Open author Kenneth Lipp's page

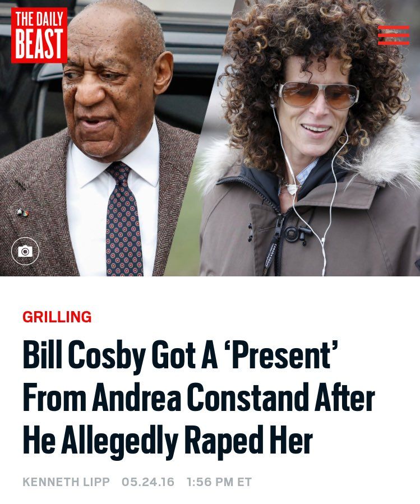coord(66,482)
